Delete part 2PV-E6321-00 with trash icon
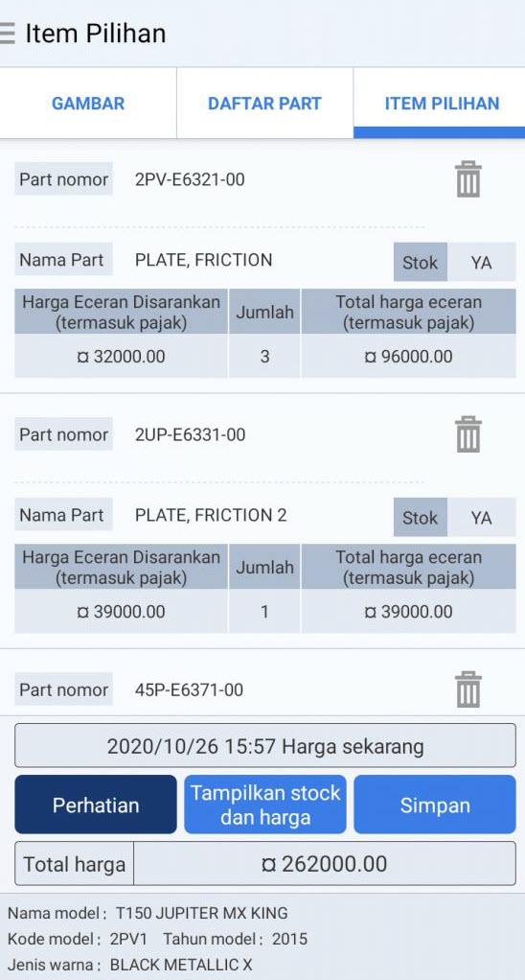525x980 pixels. click(x=468, y=179)
